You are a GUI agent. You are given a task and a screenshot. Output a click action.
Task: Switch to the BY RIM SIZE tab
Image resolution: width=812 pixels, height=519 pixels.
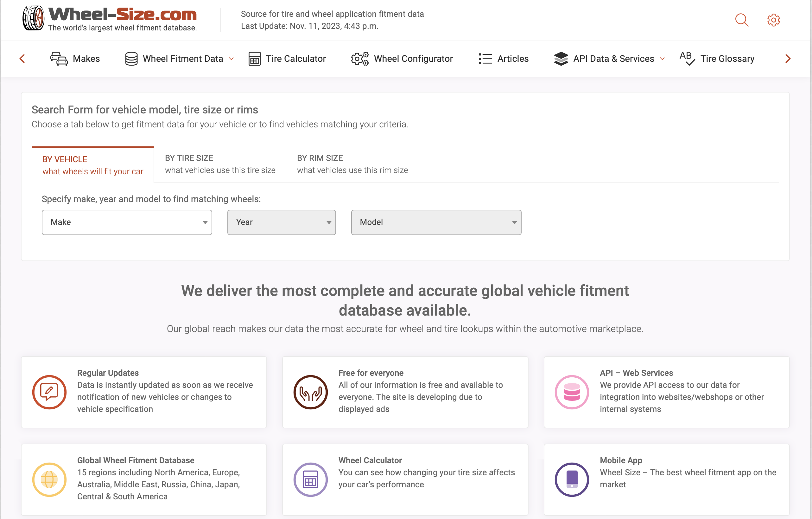[352, 164]
